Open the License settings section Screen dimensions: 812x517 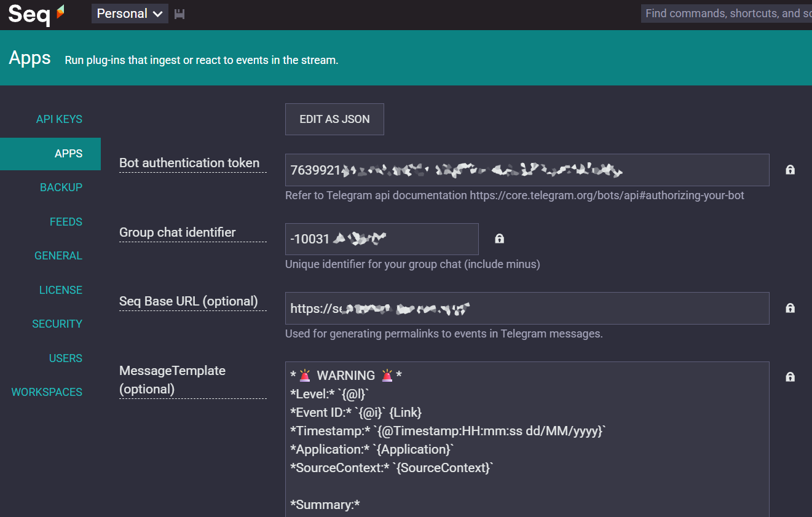(61, 290)
